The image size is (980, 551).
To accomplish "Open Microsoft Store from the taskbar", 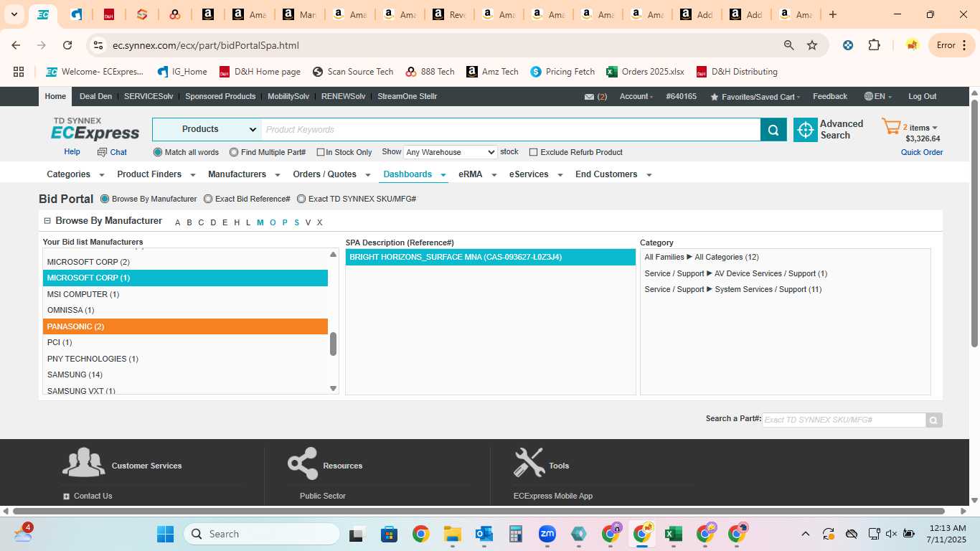I will pos(389,534).
